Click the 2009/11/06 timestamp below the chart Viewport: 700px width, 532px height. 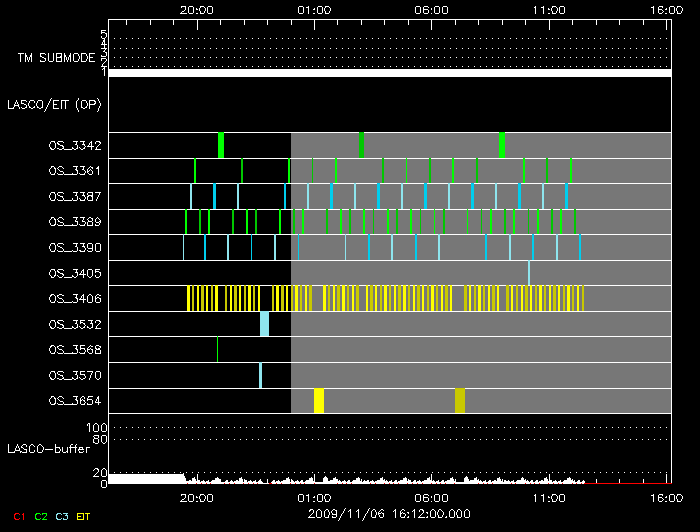389,511
